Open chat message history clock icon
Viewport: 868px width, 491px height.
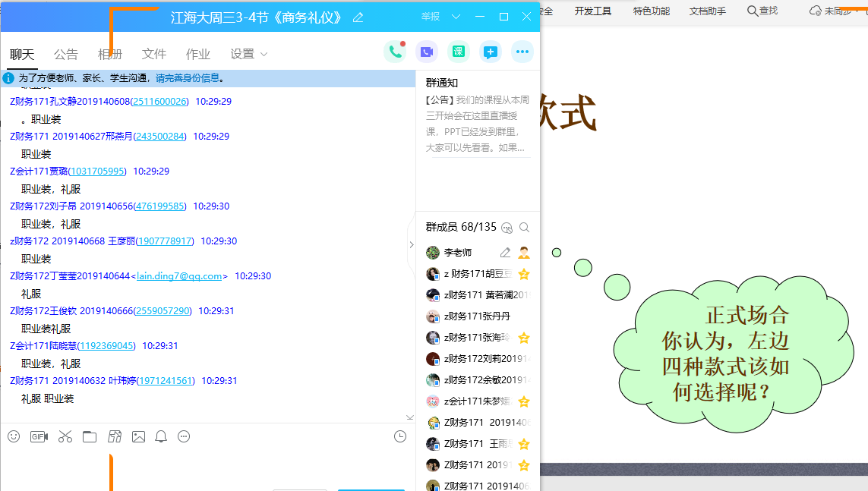point(400,436)
